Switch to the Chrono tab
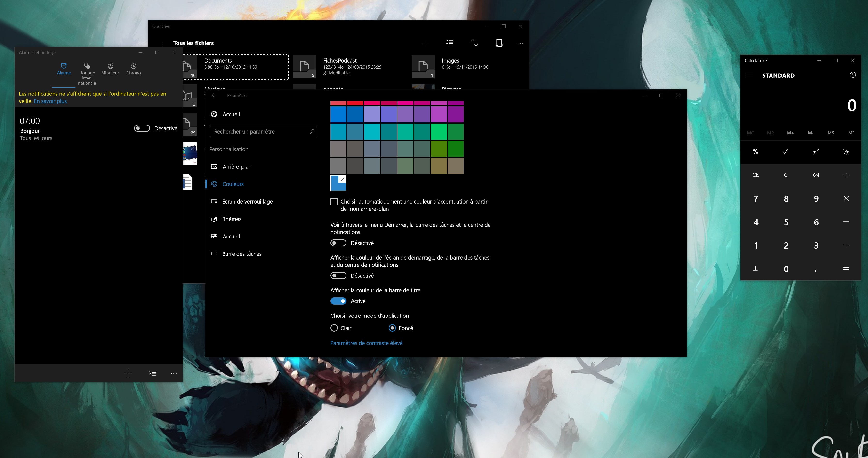868x458 pixels. (133, 69)
